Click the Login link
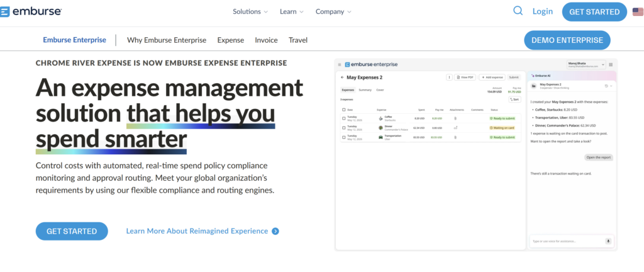This screenshot has width=644, height=272. (543, 11)
